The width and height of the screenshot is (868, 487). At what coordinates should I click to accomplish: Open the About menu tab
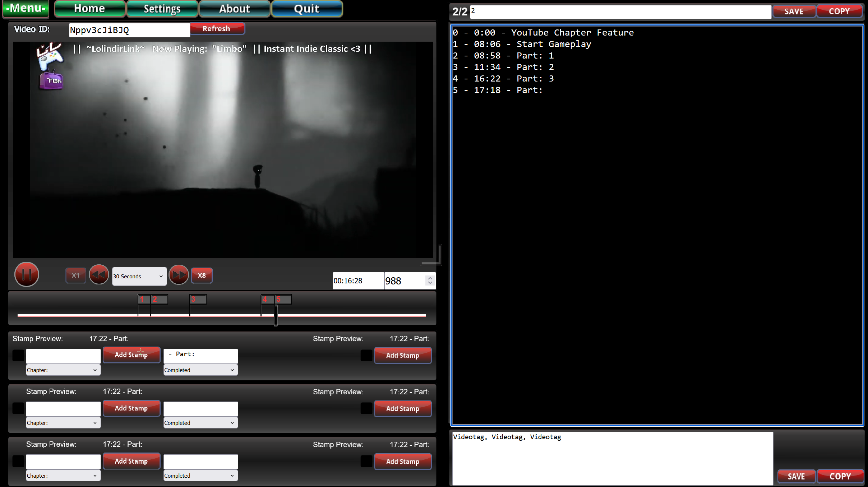click(x=235, y=9)
